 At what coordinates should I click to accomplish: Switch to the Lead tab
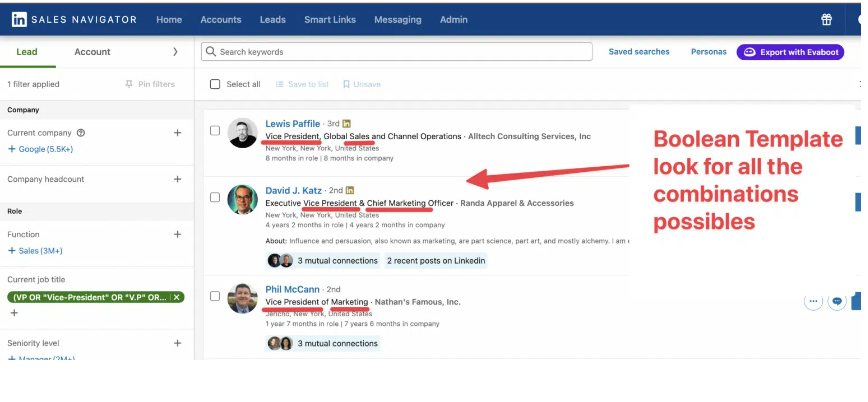(x=27, y=51)
